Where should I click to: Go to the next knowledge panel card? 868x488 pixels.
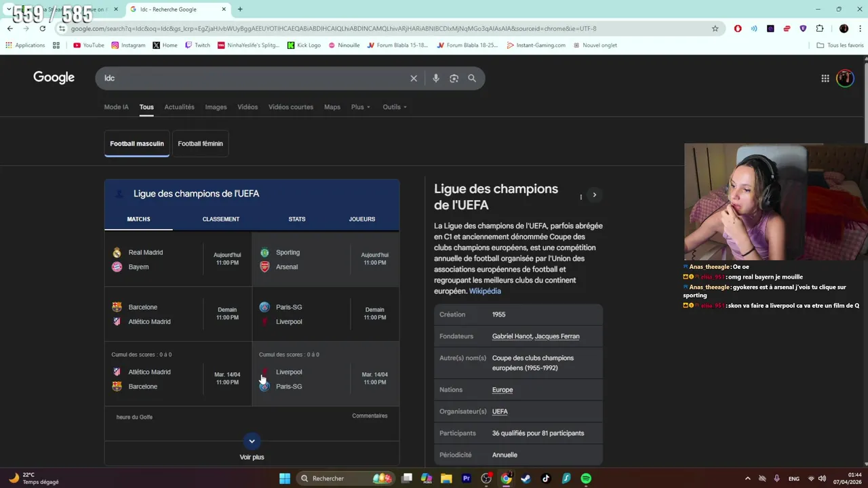tap(594, 195)
